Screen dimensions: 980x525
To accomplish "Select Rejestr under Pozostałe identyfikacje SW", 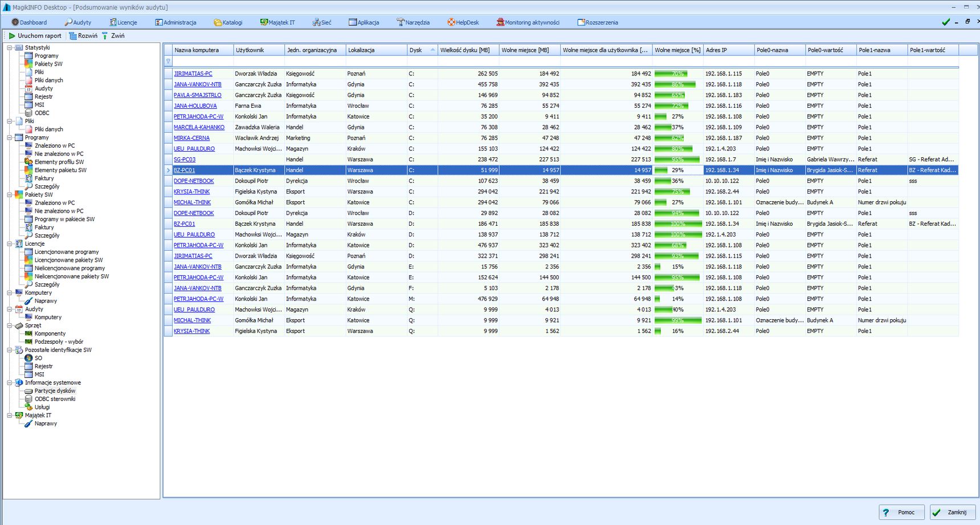I will (x=43, y=367).
